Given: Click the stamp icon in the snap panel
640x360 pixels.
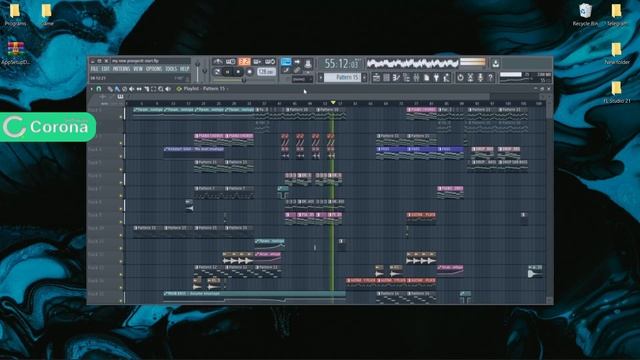Looking at the screenshot, I should pyautogui.click(x=308, y=64).
